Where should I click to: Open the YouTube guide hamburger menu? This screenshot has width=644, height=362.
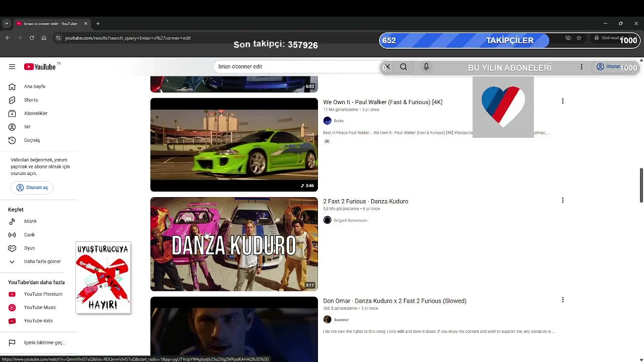(12, 67)
